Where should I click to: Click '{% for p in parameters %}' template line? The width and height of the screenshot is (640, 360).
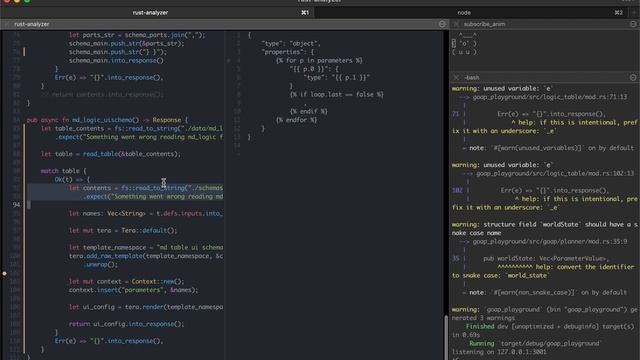[x=319, y=60]
